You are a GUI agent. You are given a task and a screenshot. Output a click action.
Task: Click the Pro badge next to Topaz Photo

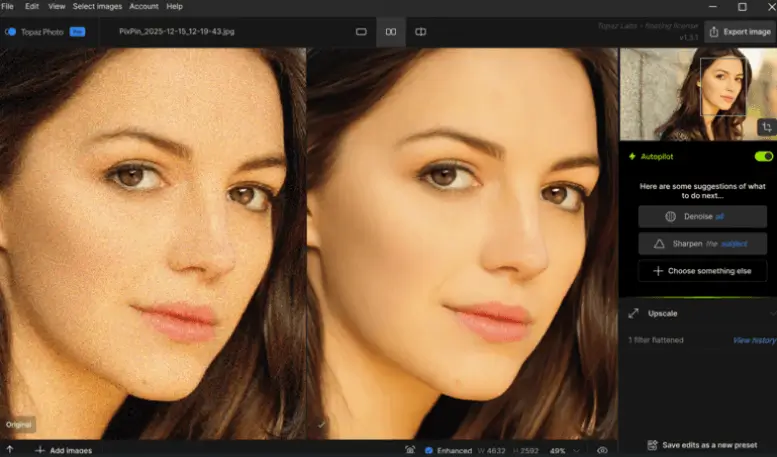(77, 32)
